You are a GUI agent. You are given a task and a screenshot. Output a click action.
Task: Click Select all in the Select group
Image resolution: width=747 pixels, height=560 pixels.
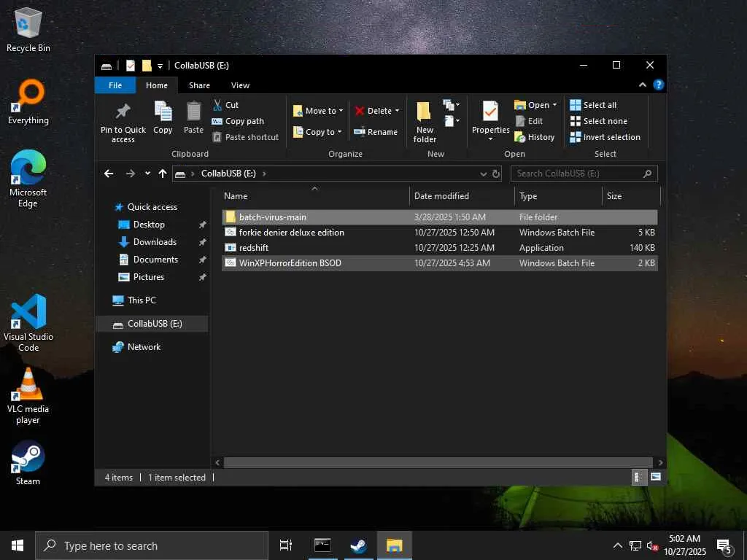coord(593,105)
